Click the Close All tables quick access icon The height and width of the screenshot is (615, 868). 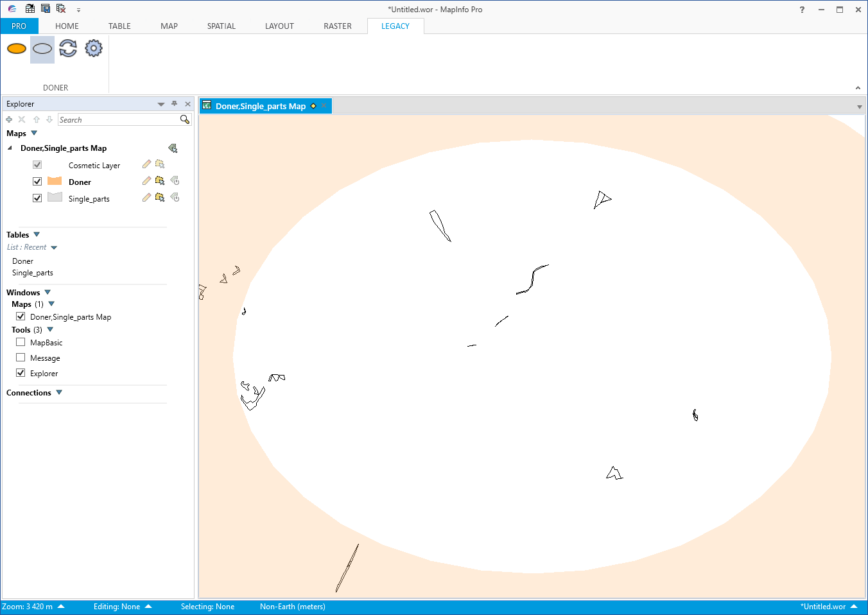[61, 9]
